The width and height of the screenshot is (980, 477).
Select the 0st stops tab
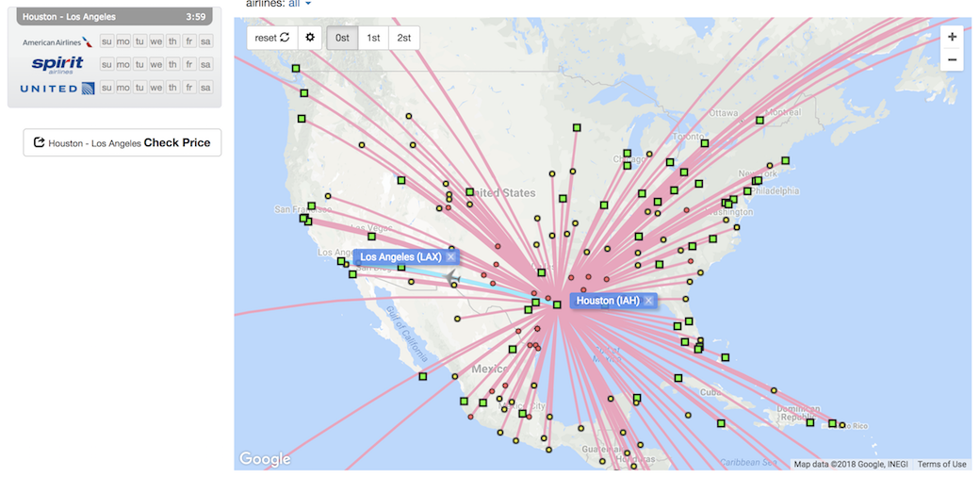(x=342, y=38)
